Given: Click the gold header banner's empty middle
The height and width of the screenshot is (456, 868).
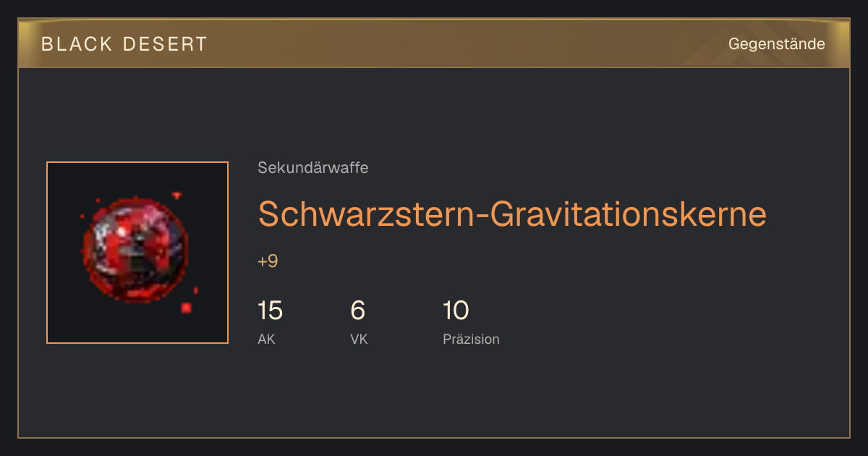Looking at the screenshot, I should pos(463,44).
